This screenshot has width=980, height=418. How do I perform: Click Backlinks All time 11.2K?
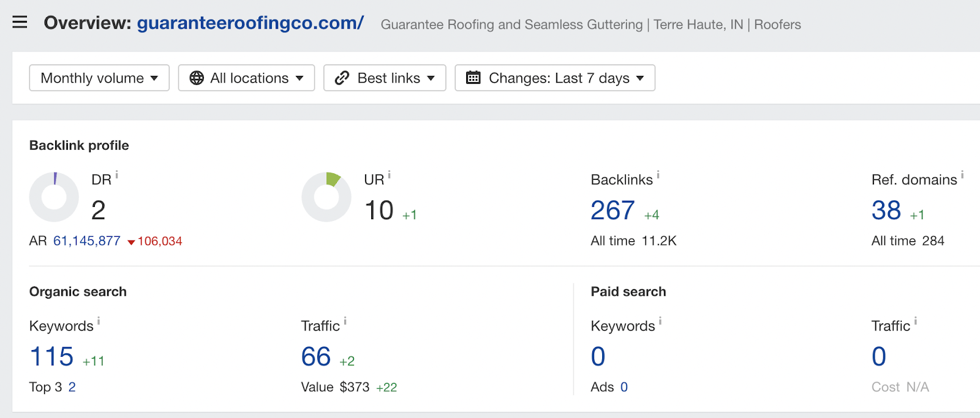(633, 241)
